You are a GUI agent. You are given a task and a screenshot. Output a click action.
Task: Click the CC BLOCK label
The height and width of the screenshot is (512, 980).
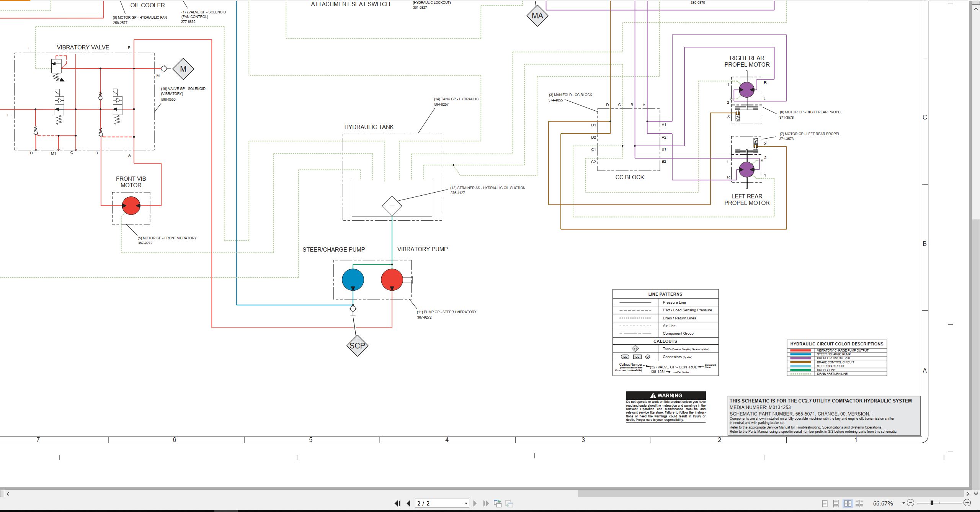[630, 177]
